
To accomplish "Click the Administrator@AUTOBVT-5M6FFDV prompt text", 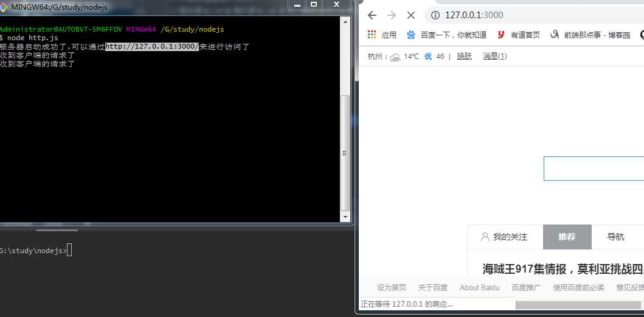I will [x=61, y=29].
